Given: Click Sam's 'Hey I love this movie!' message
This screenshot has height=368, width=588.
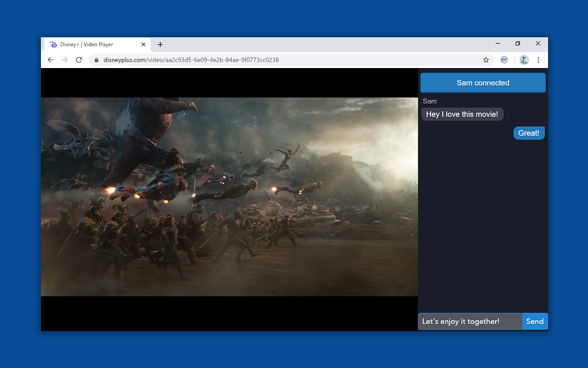Looking at the screenshot, I should 462,115.
